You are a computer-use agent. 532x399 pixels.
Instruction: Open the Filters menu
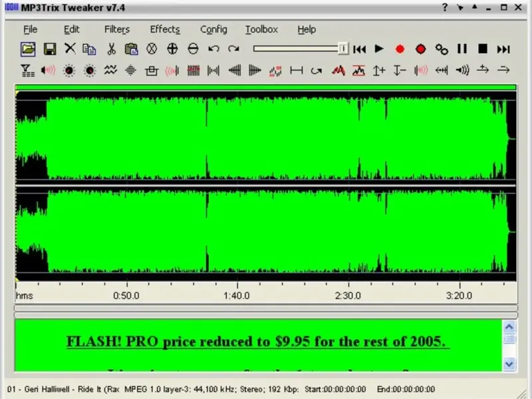[117, 29]
